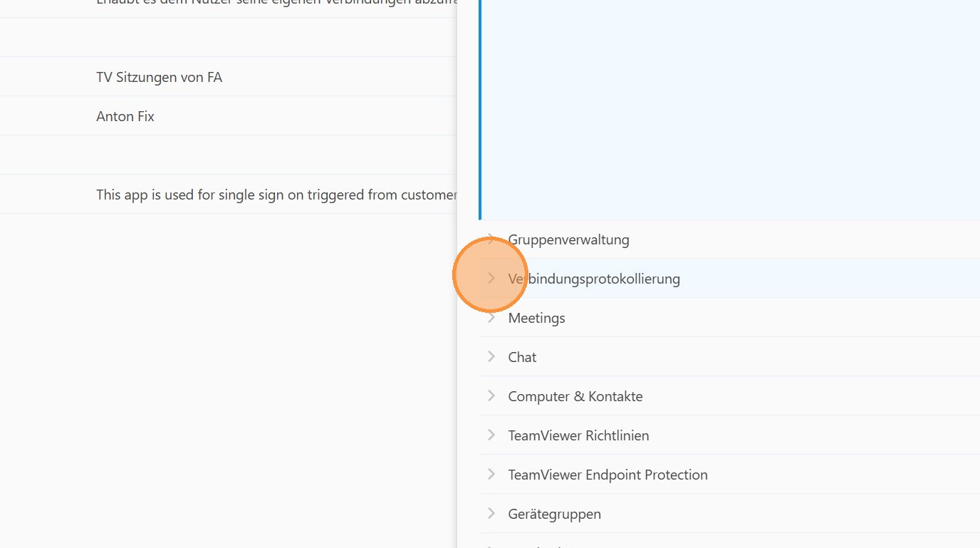Click the chevron beside Chat
Image resolution: width=980 pixels, height=548 pixels.
pos(491,357)
